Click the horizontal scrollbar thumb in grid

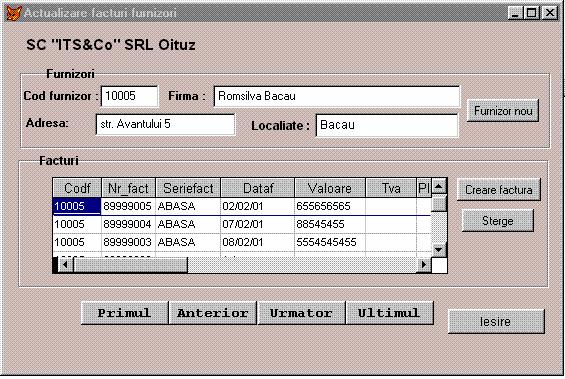pos(130,265)
